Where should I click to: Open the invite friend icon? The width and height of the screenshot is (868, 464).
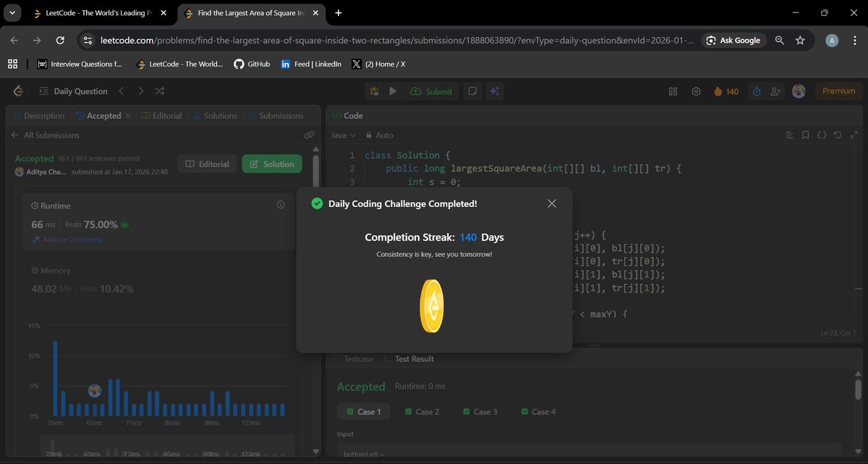click(776, 91)
